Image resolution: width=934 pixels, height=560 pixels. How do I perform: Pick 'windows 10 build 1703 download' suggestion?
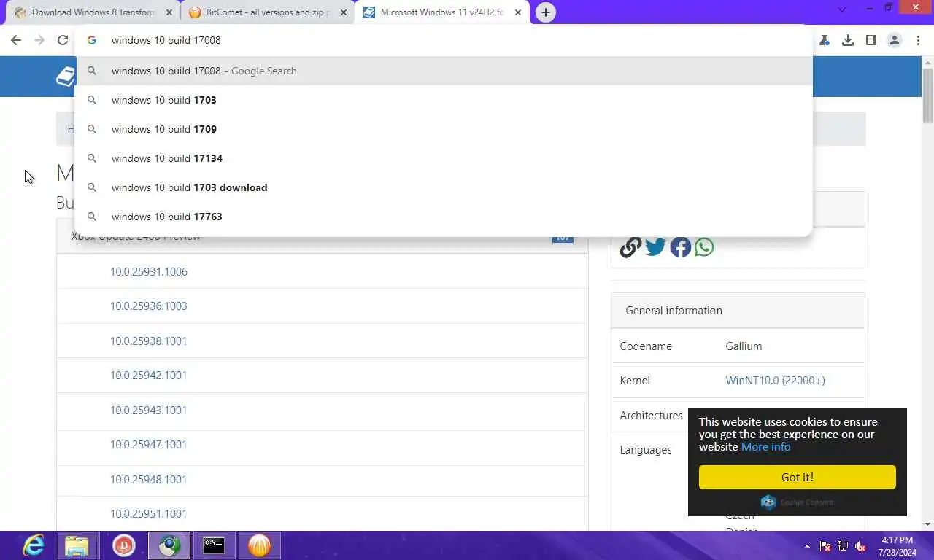coord(444,187)
